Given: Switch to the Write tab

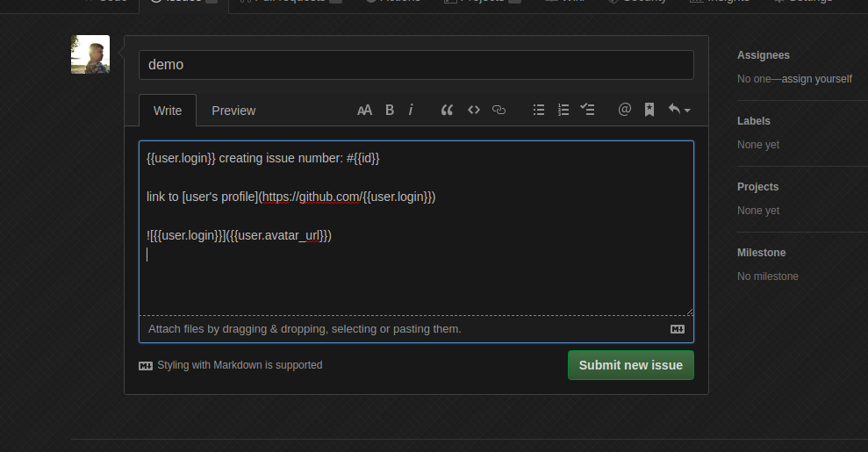Looking at the screenshot, I should (168, 111).
